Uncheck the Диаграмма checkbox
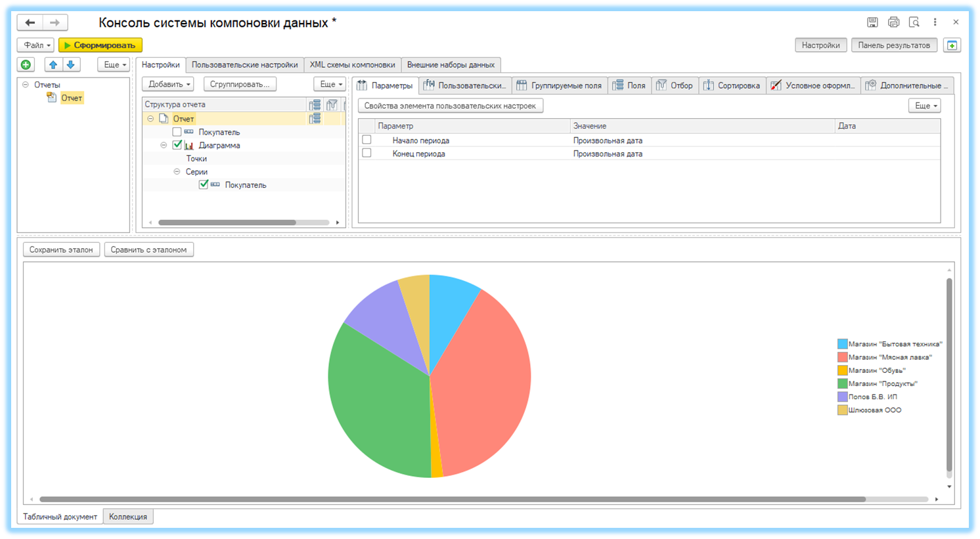 (177, 145)
